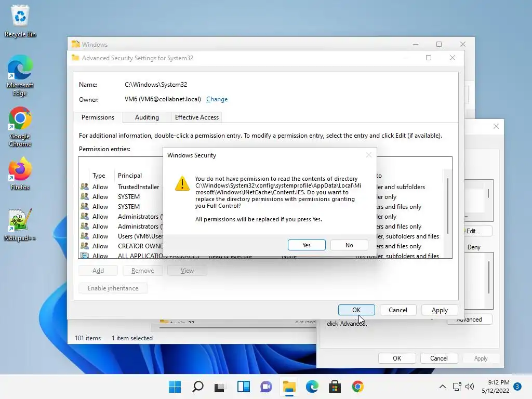Launch Notepad++ from the desktop
Viewport: 532px width, 399px height.
click(x=20, y=224)
